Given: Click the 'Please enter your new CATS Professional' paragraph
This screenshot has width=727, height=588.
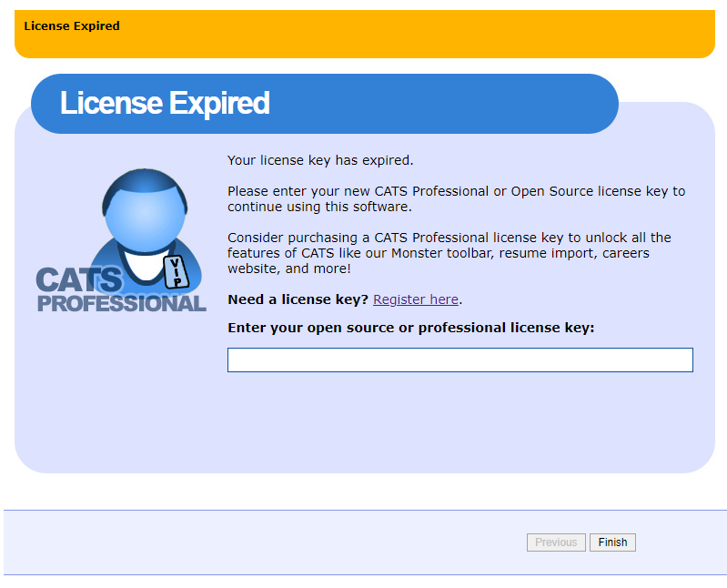Looking at the screenshot, I should [456, 199].
